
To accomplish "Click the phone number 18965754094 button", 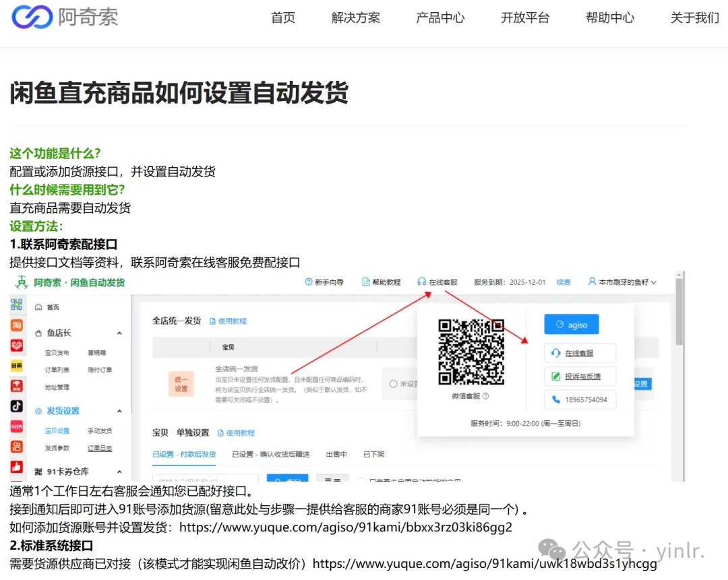I will pyautogui.click(x=580, y=399).
